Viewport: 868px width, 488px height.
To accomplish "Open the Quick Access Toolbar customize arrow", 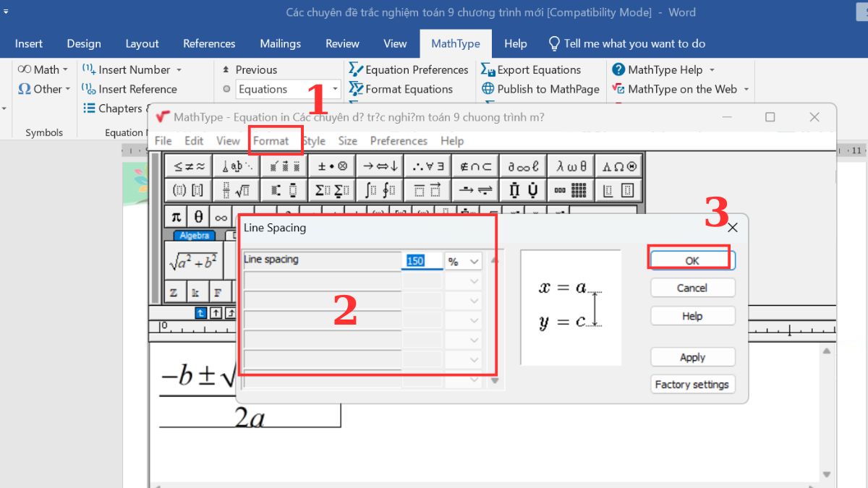I will 6,12.
